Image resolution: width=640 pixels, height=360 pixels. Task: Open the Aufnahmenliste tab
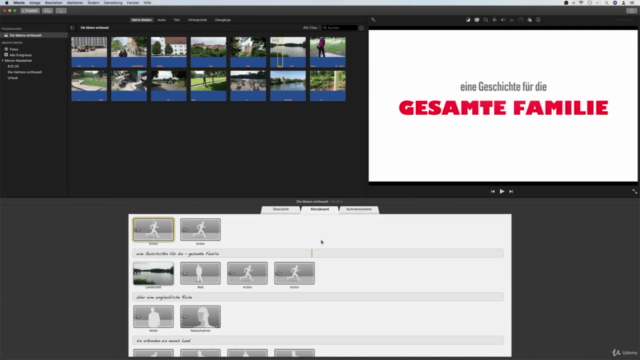359,209
